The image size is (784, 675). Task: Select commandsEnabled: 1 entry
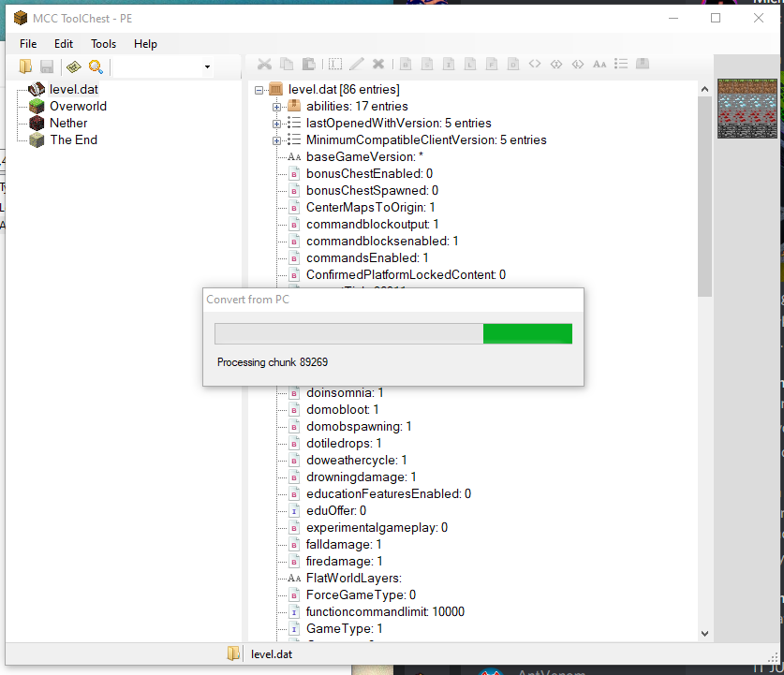coord(367,258)
